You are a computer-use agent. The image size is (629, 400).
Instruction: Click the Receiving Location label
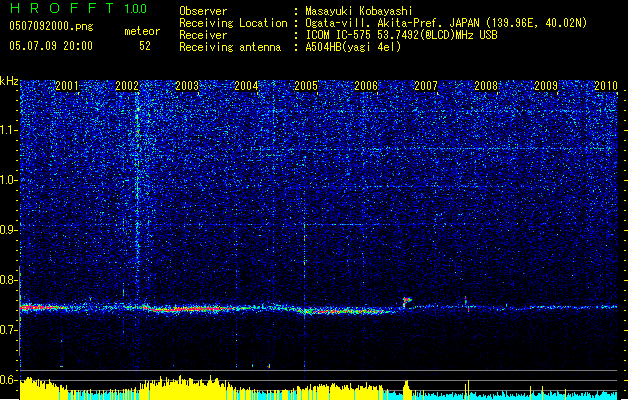pyautogui.click(x=233, y=23)
